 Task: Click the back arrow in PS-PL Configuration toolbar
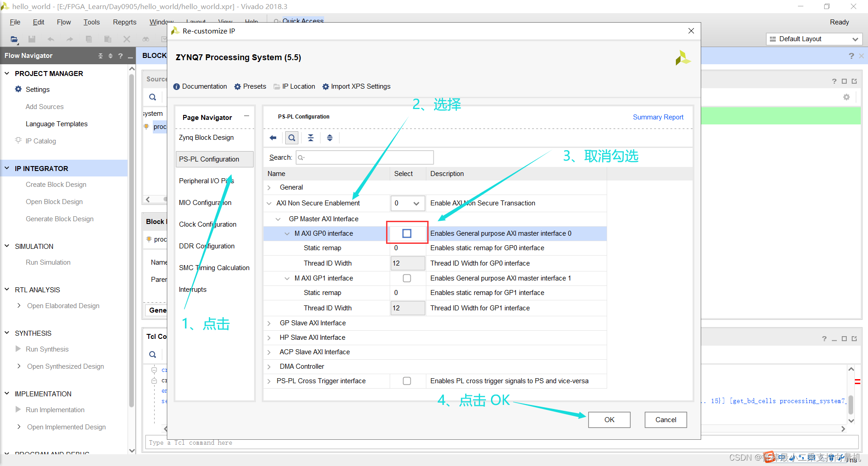click(x=273, y=138)
